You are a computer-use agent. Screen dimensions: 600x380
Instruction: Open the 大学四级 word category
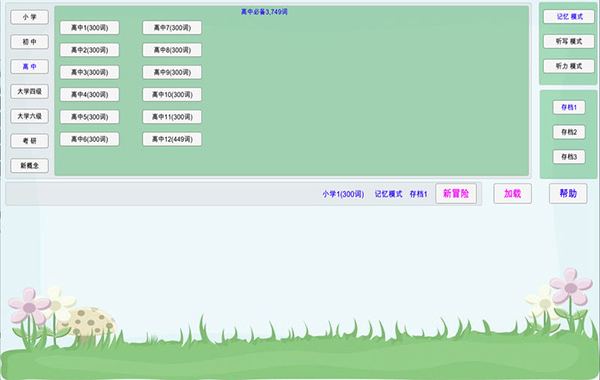tap(29, 91)
